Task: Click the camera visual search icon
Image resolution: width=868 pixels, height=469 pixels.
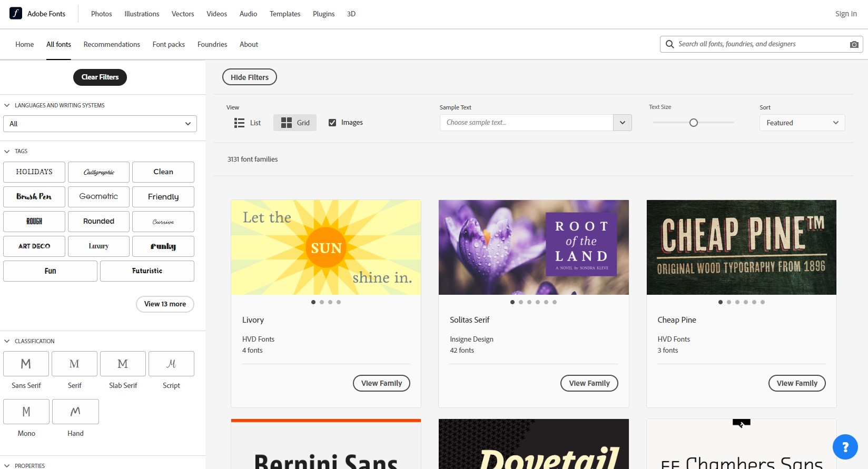Action: [x=854, y=45]
